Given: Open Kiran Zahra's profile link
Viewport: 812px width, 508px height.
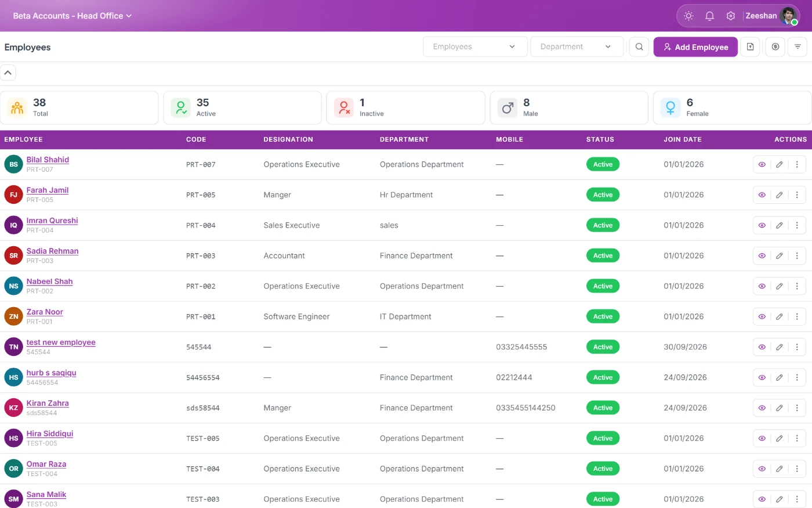Looking at the screenshot, I should pos(48,403).
